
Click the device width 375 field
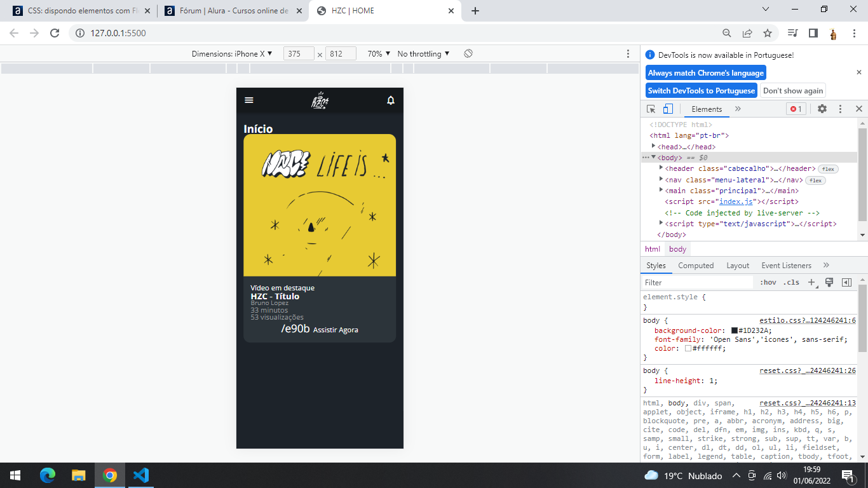click(299, 54)
